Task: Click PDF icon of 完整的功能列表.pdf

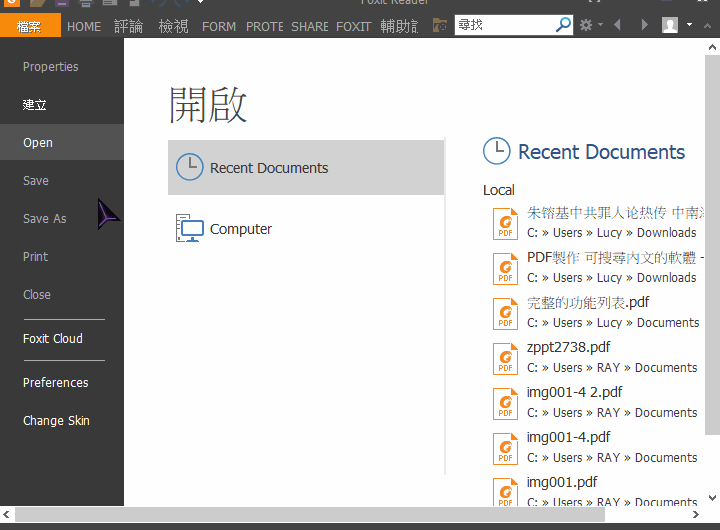Action: click(506, 314)
